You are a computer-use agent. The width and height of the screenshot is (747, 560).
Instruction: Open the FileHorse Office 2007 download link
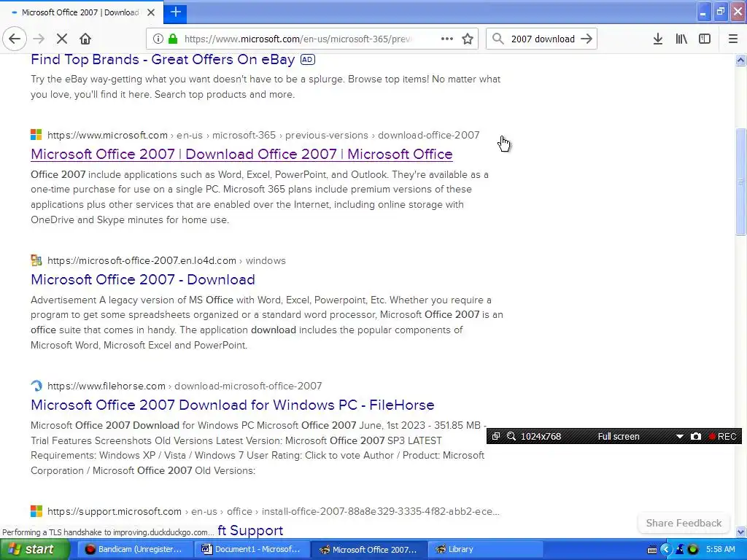click(x=233, y=405)
